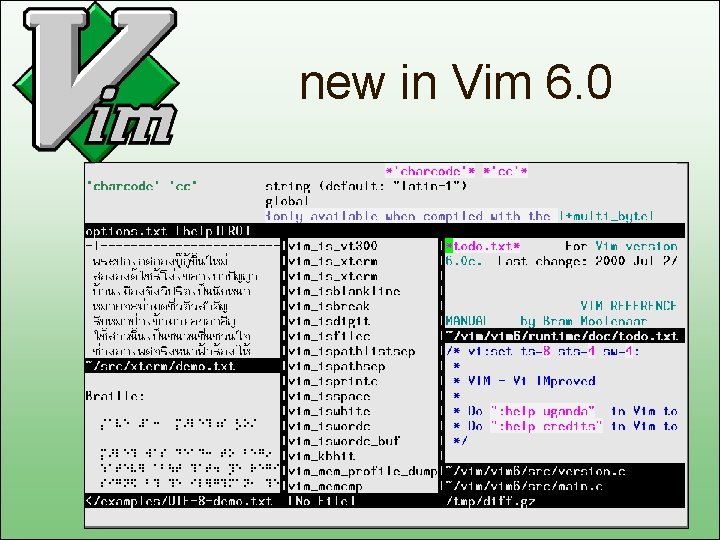Click the magenta *todo.txt* tag
The height and width of the screenshot is (540, 720).
click(483, 247)
